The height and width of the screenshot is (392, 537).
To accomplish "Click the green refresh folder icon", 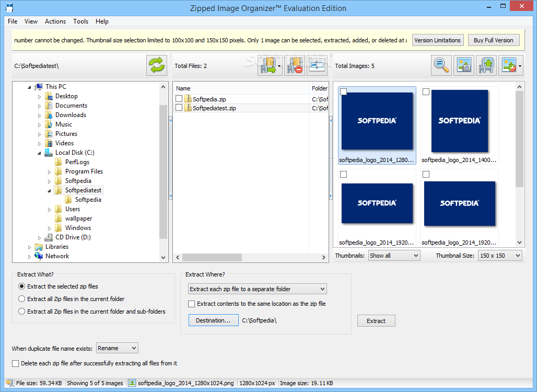I will (157, 65).
